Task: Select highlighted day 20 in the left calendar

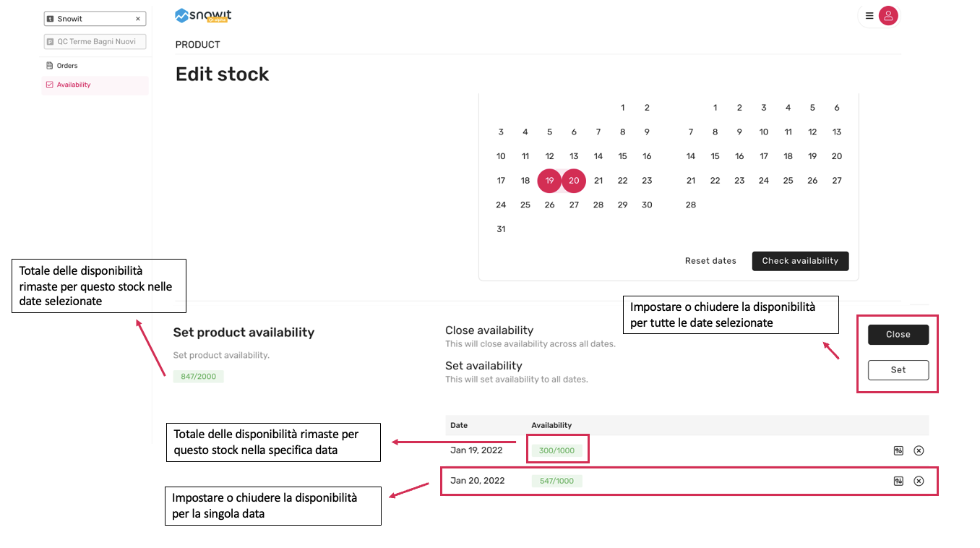Action: [x=574, y=181]
